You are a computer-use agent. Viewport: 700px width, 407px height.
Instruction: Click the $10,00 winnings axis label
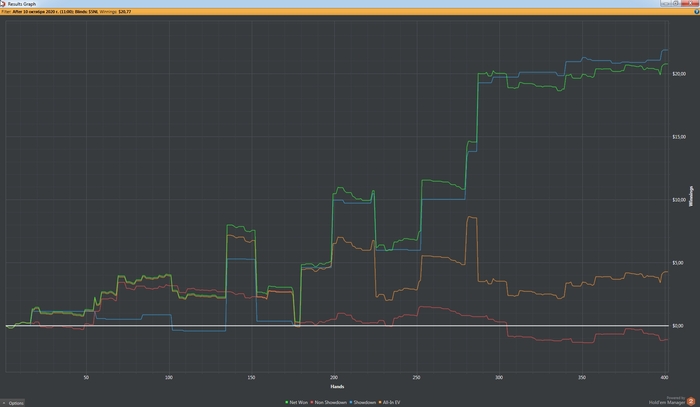point(679,199)
